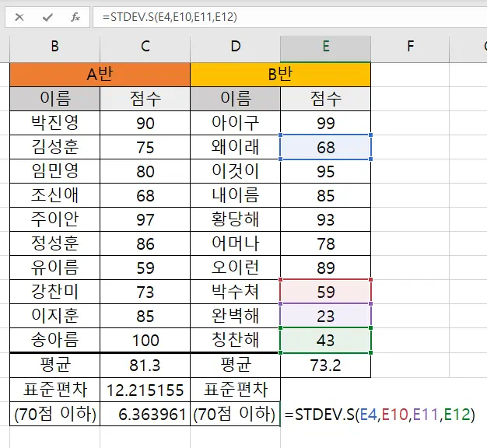This screenshot has height=448, width=487.
Task: Click the 왜이래 name cell
Action: pyautogui.click(x=236, y=147)
